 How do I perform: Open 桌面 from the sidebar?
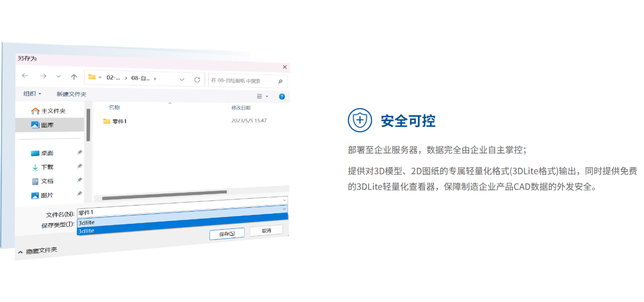click(x=43, y=153)
